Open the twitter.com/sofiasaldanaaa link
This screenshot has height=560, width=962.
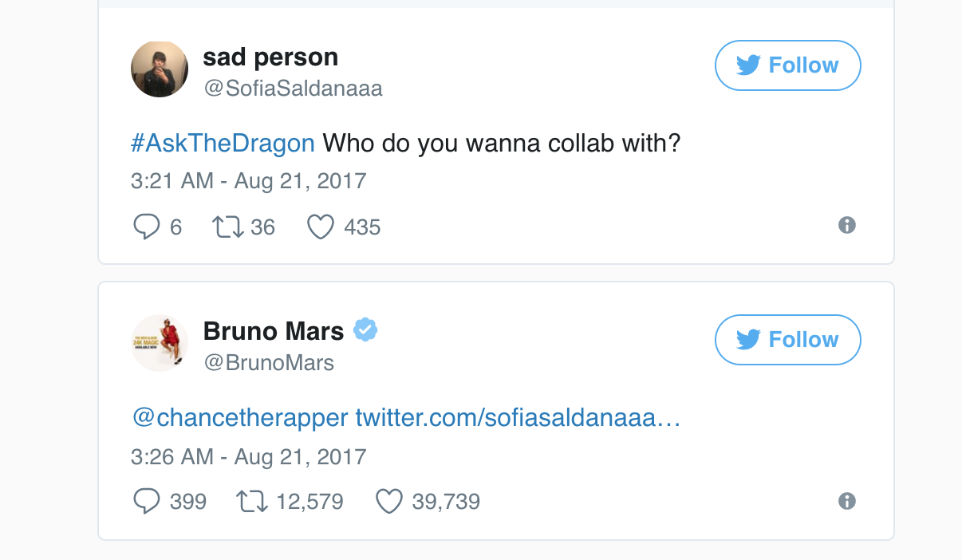(x=518, y=418)
